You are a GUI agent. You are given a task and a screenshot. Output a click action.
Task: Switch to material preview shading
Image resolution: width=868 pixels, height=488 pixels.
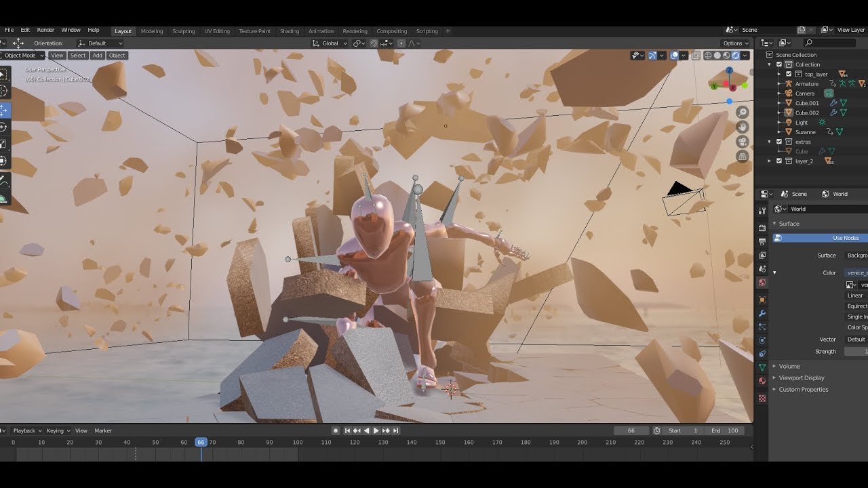(x=726, y=56)
